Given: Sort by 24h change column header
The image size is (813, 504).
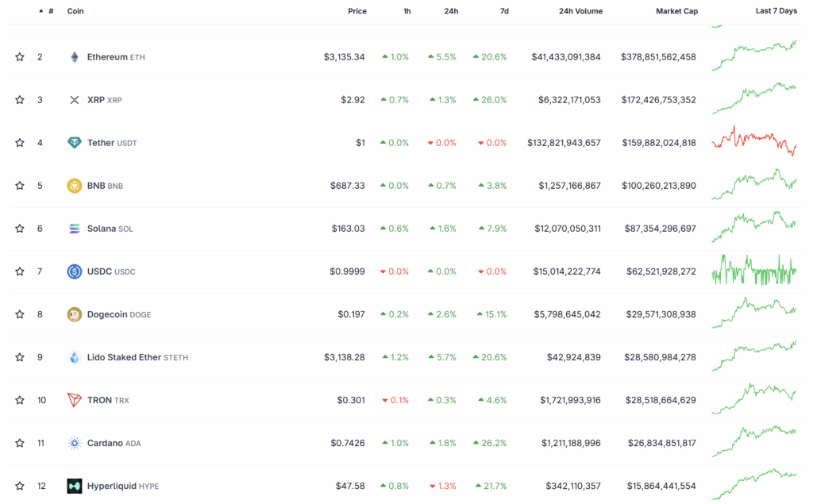Looking at the screenshot, I should 451,11.
